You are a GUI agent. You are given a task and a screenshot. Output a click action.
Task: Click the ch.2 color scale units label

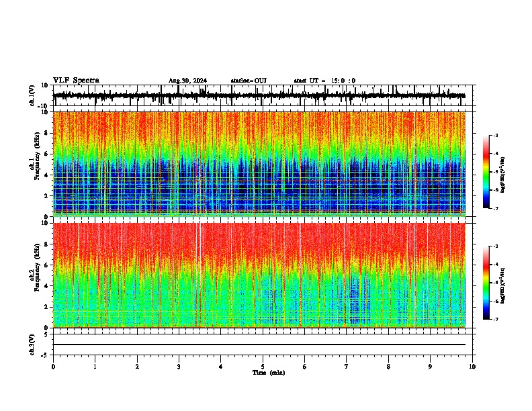click(x=503, y=285)
